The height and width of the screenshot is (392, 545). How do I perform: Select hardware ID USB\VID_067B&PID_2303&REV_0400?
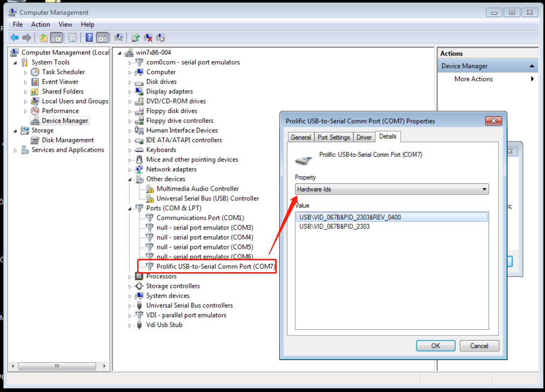392,217
